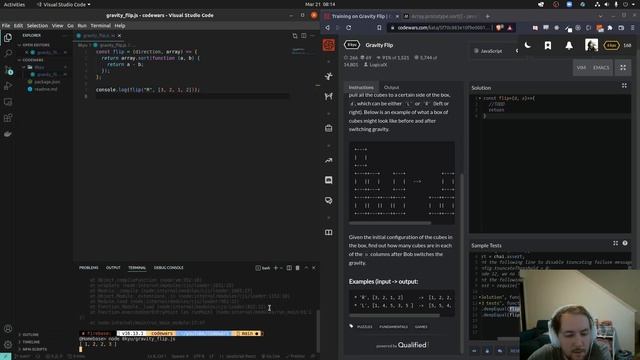This screenshot has width=640, height=360.
Task: Open readme.md in the Explorer tree
Action: [x=46, y=89]
